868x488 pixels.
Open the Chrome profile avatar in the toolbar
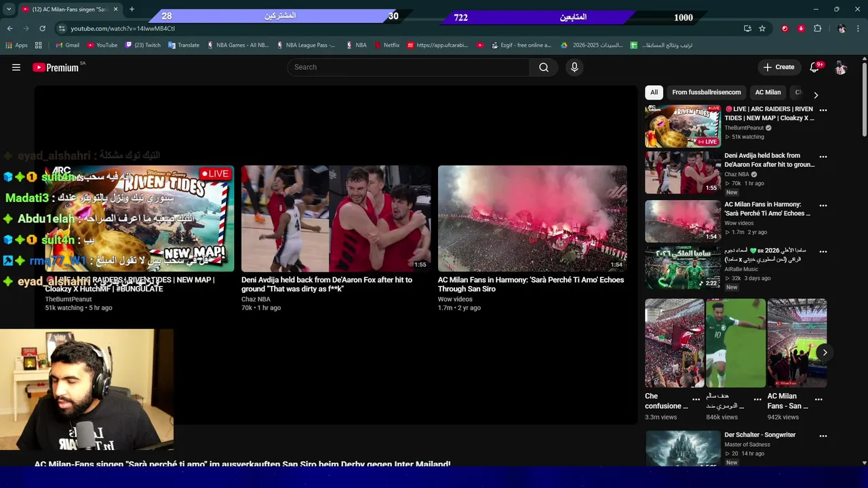[x=842, y=28]
